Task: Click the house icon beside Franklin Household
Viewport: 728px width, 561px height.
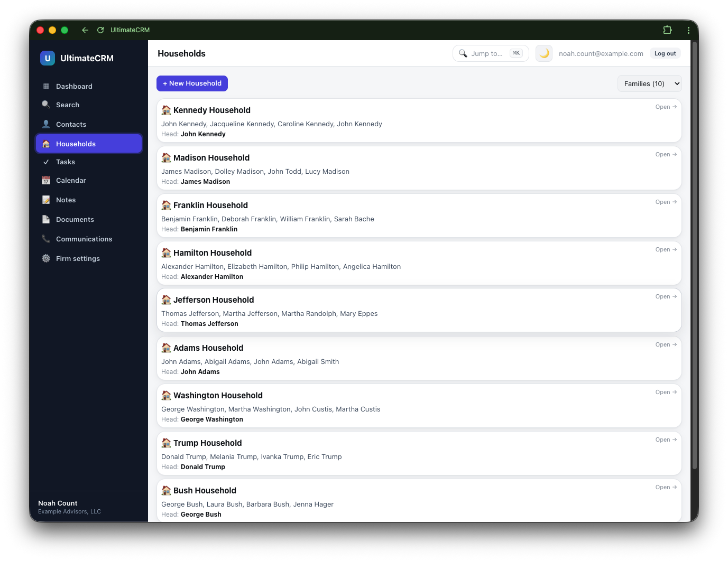Action: tap(166, 205)
